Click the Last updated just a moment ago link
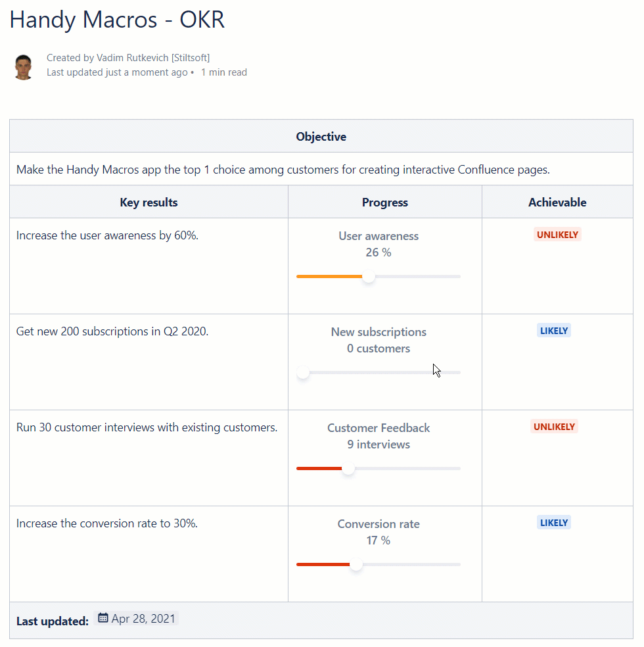The width and height of the screenshot is (644, 647). click(x=117, y=72)
